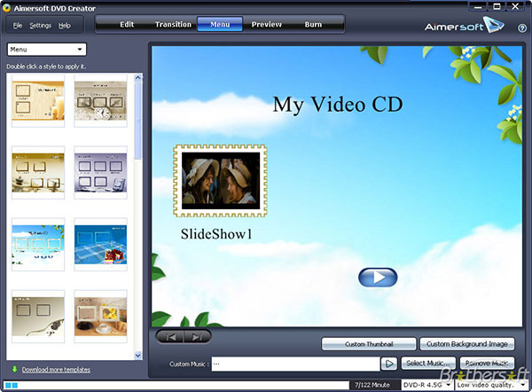Go to the Preview tab
This screenshot has height=392, width=532.
point(266,25)
